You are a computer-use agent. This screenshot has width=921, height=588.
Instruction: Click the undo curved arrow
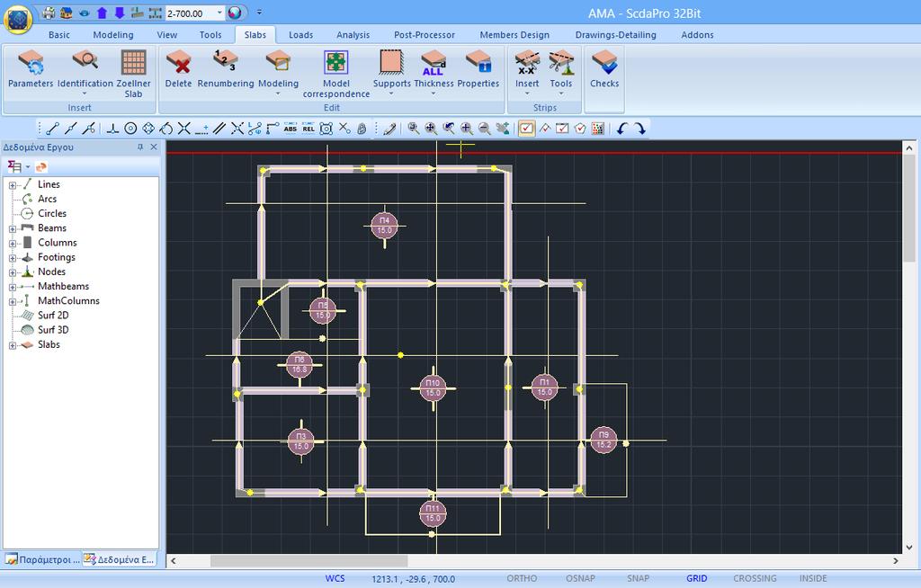point(622,128)
